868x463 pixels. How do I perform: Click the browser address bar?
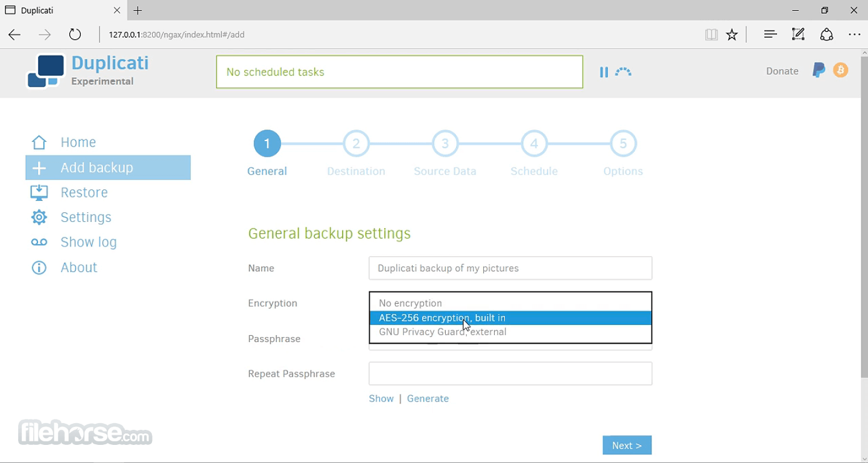[398, 34]
